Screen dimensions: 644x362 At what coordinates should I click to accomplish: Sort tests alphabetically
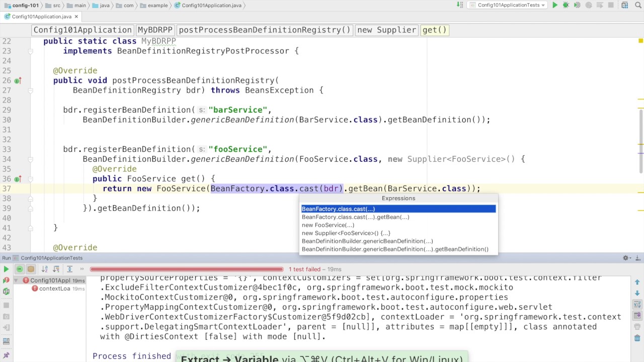click(45, 269)
